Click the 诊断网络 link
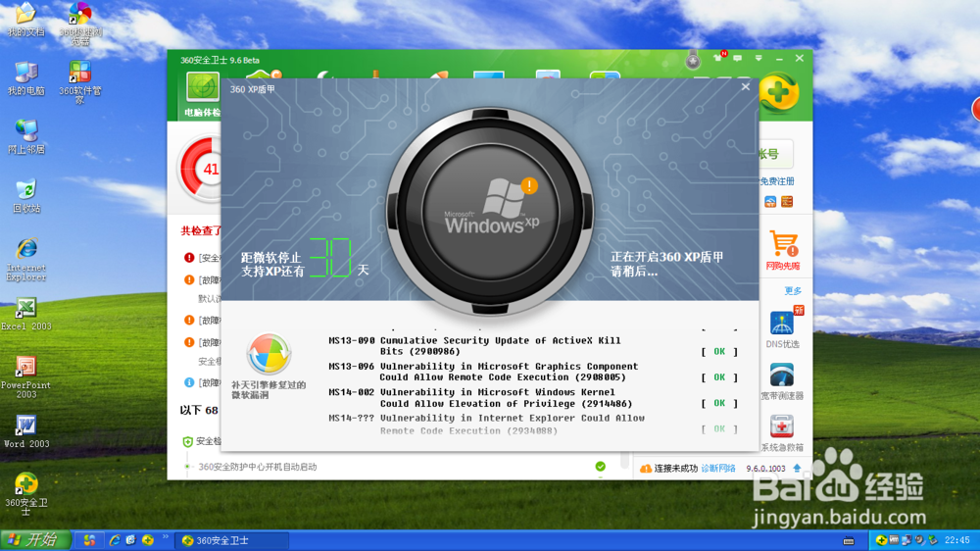Image resolution: width=980 pixels, height=551 pixels. pyautogui.click(x=718, y=469)
